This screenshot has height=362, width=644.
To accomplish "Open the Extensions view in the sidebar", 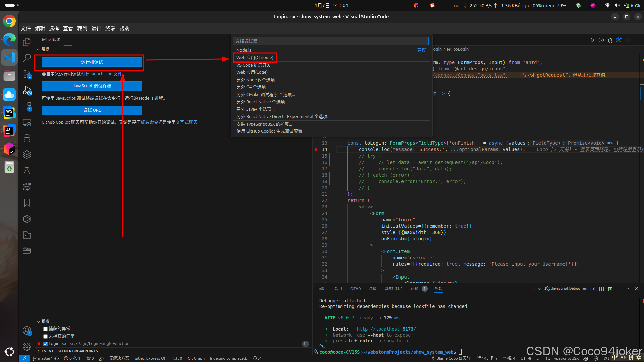I will [x=27, y=107].
